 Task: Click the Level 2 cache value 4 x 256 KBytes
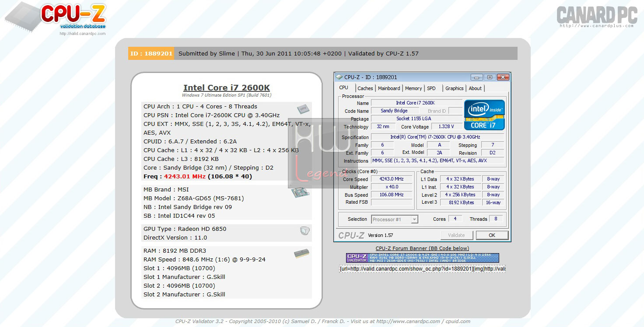point(460,195)
